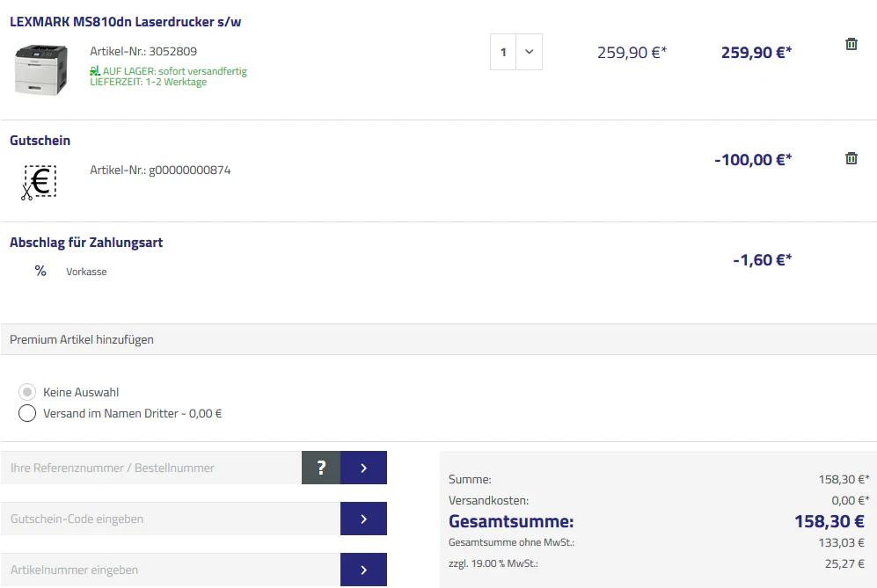Open help for Referenznummer with question mark
Image resolution: width=877 pixels, height=588 pixels.
coord(321,468)
